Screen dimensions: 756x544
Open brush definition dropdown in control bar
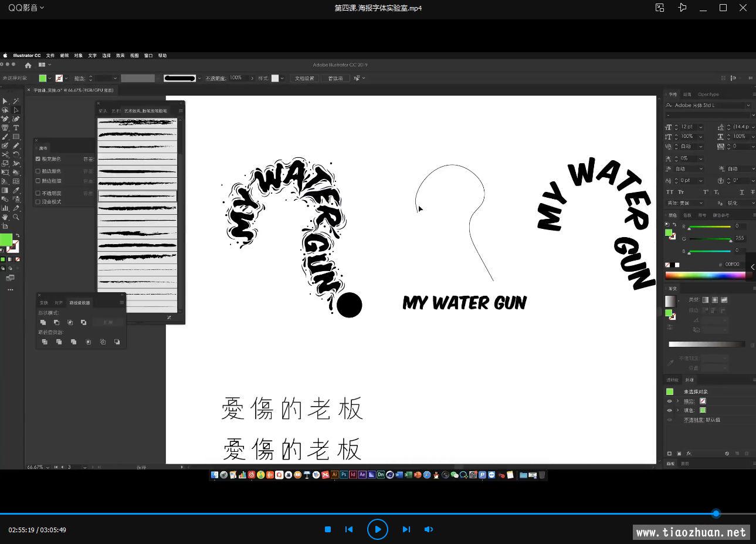(x=199, y=78)
